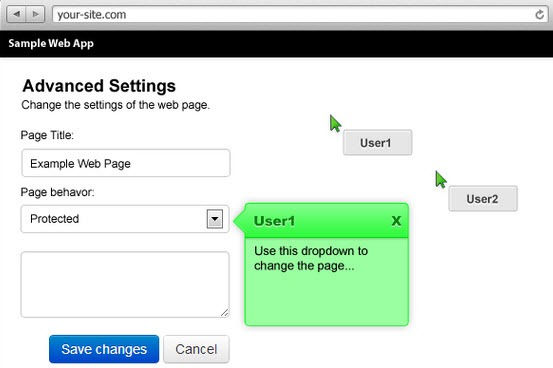This screenshot has height=368, width=553.
Task: Click the tooltip's pointer arrow beside the dropdown
Action: click(239, 221)
